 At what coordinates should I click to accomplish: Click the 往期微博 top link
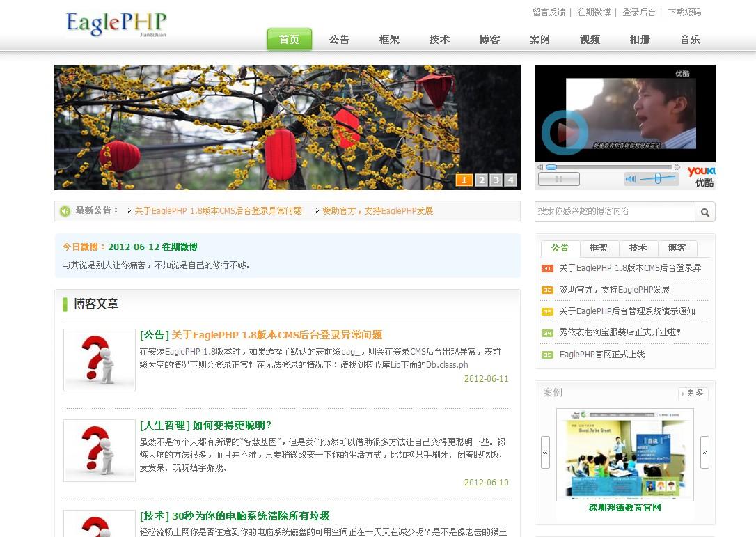point(594,13)
